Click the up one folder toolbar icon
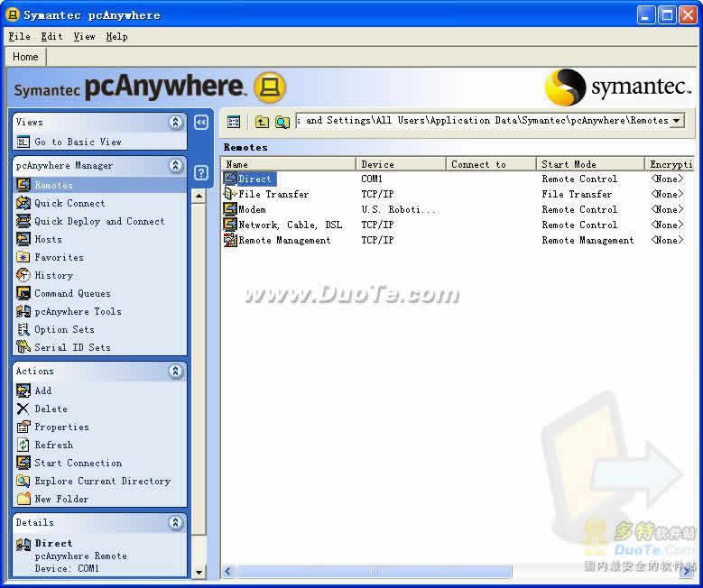Viewport: 703px width, 588px height. point(262,122)
